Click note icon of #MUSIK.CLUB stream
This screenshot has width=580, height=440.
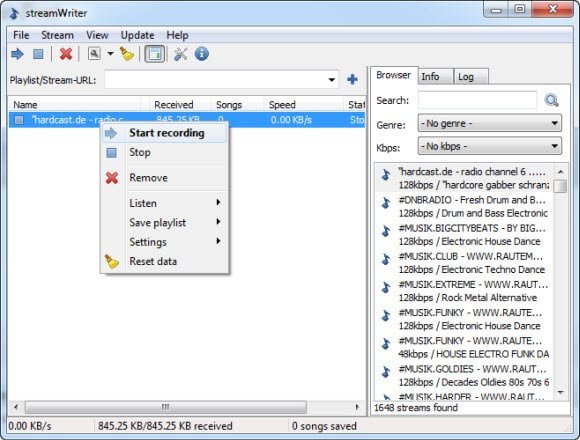(x=386, y=259)
